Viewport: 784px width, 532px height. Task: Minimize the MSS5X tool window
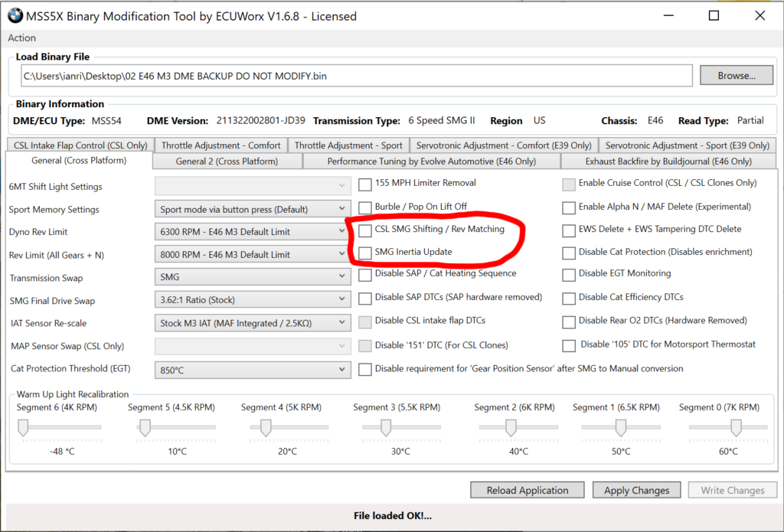coord(668,16)
